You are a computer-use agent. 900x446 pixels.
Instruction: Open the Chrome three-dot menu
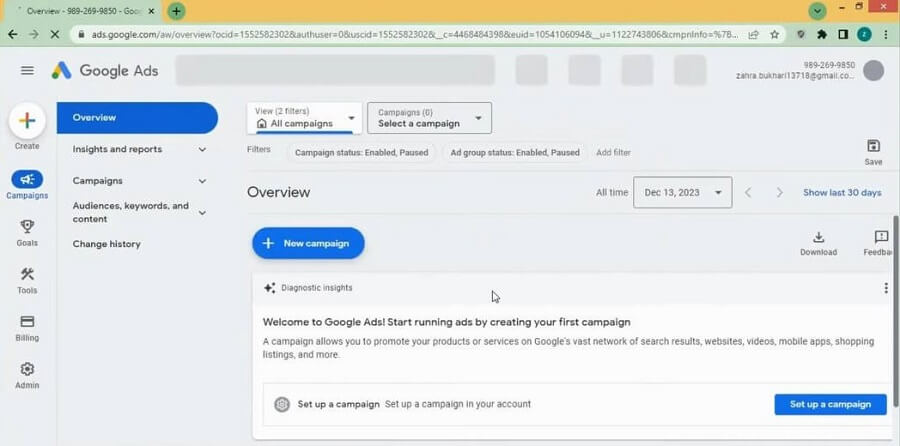point(887,34)
